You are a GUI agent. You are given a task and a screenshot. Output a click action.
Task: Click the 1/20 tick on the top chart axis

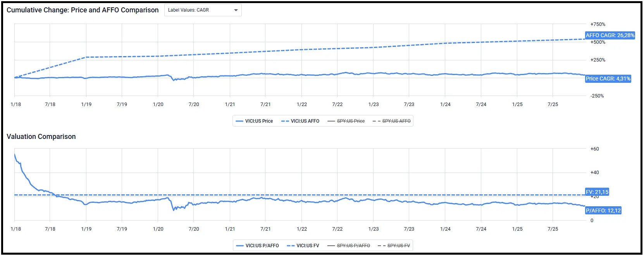pyautogui.click(x=158, y=104)
